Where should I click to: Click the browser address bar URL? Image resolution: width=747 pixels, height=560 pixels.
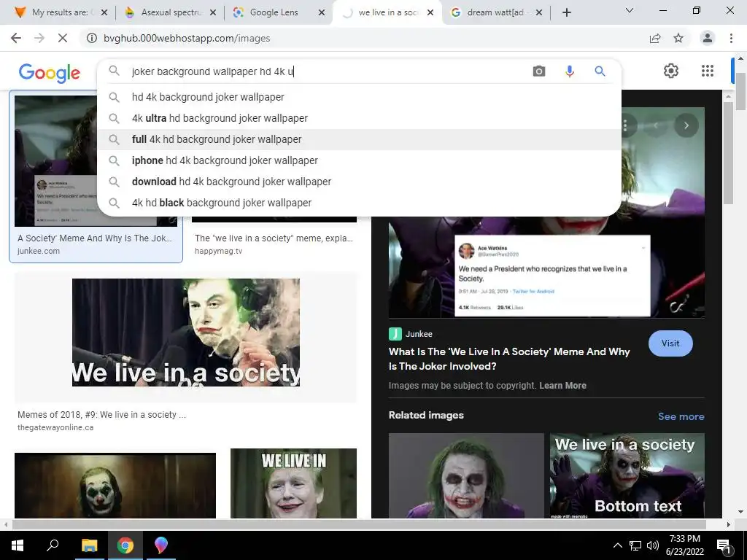coord(187,38)
